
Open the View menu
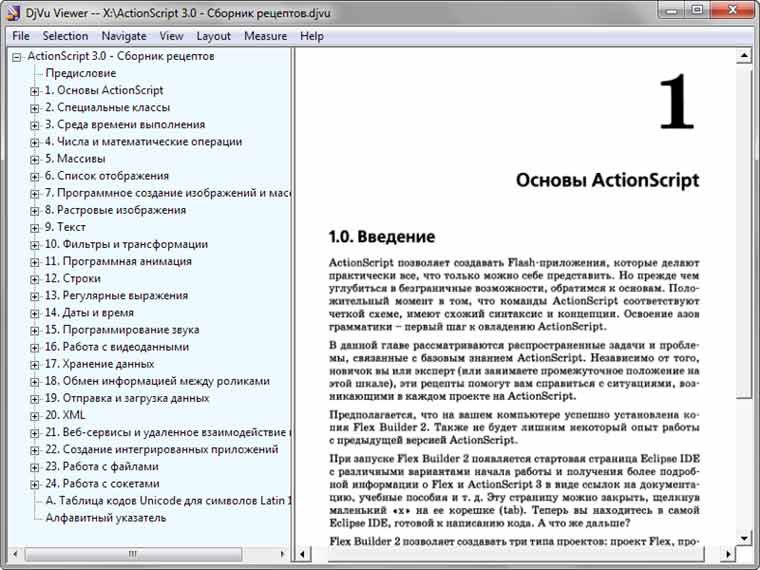[x=171, y=36]
